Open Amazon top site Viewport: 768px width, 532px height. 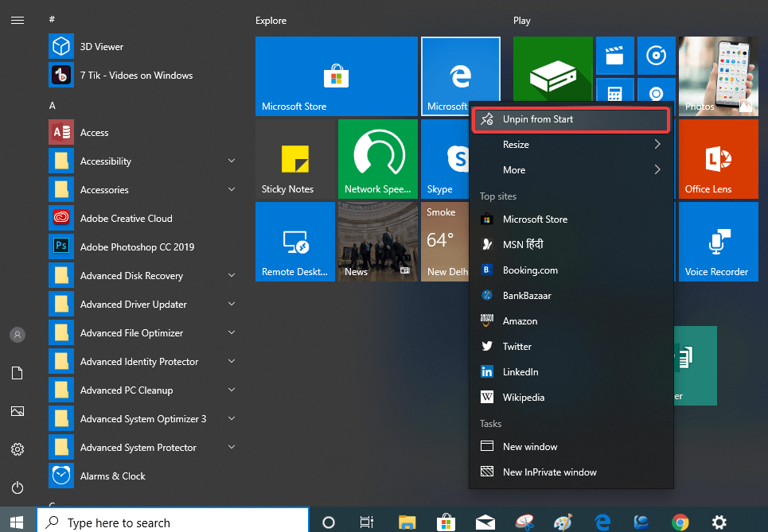pyautogui.click(x=571, y=321)
